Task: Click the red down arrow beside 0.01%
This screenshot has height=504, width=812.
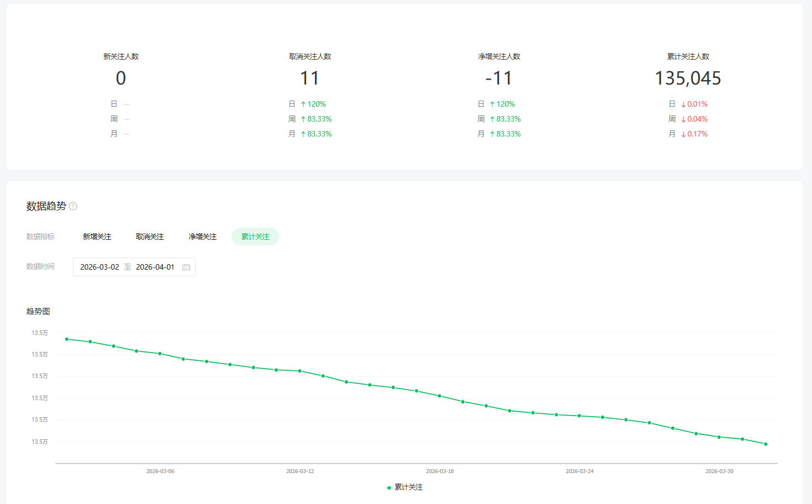Action: pyautogui.click(x=683, y=104)
